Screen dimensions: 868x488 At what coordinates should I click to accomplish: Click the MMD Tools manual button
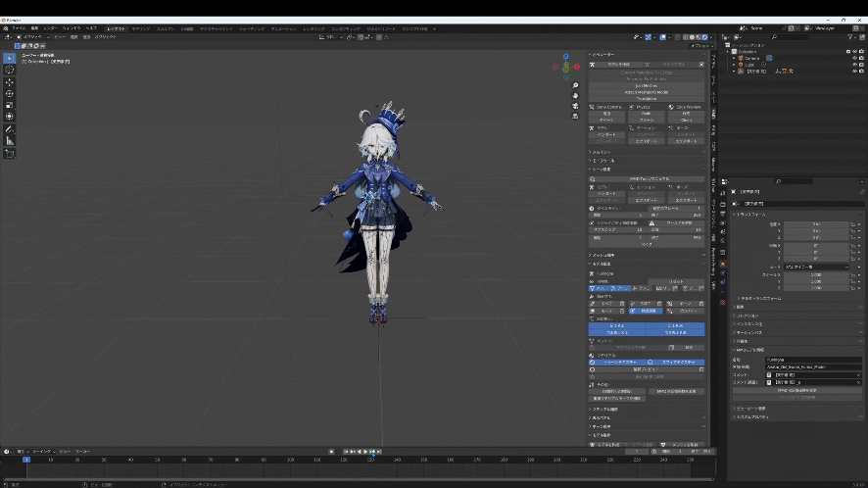[x=647, y=179]
